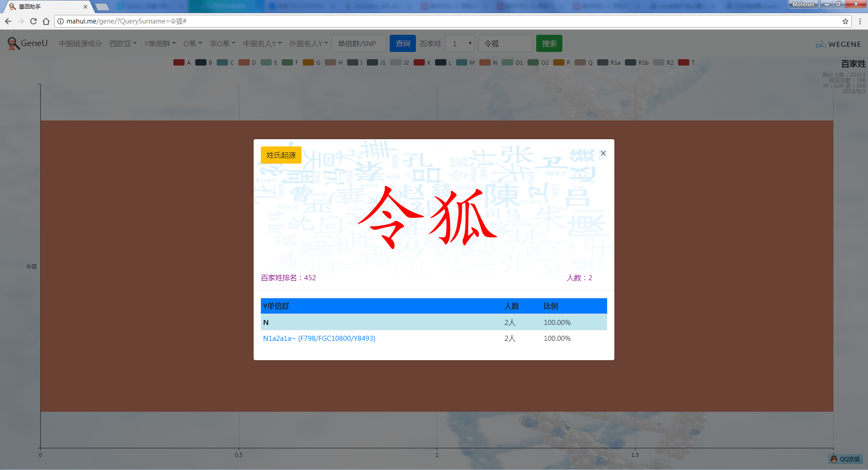Click the blue 查询 button
This screenshot has width=868, height=470.
(x=403, y=43)
